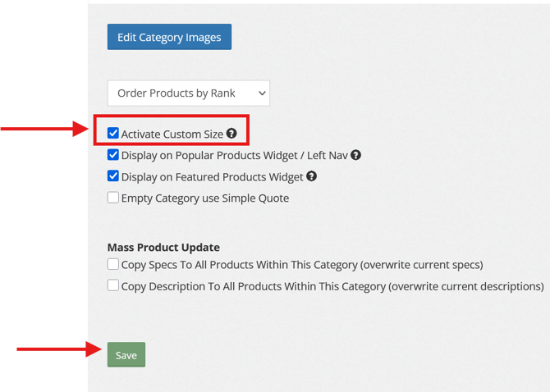Tick the Copy Specs To All Products checkbox
This screenshot has height=392, width=550.
[x=113, y=265]
